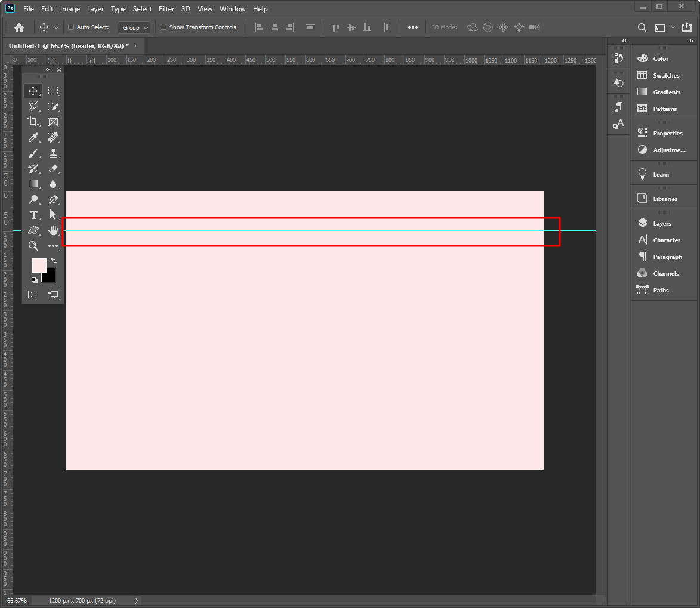700x608 pixels.
Task: Change screen mode button in toolbox
Action: point(53,295)
